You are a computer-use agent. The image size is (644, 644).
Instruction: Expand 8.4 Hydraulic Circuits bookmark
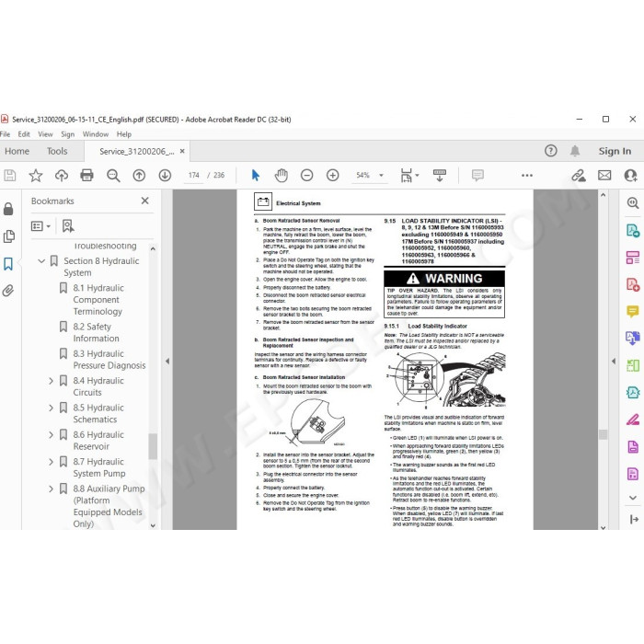[x=51, y=381]
